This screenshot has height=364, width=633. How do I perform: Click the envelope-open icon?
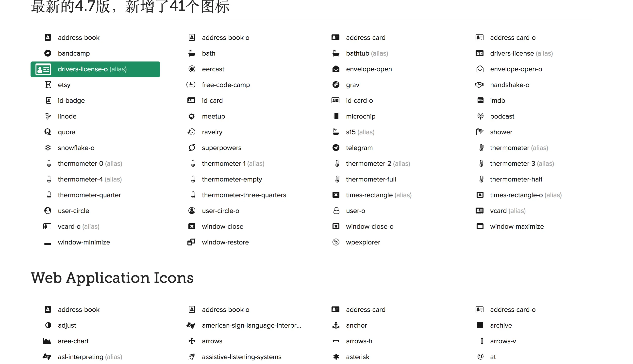coord(336,69)
